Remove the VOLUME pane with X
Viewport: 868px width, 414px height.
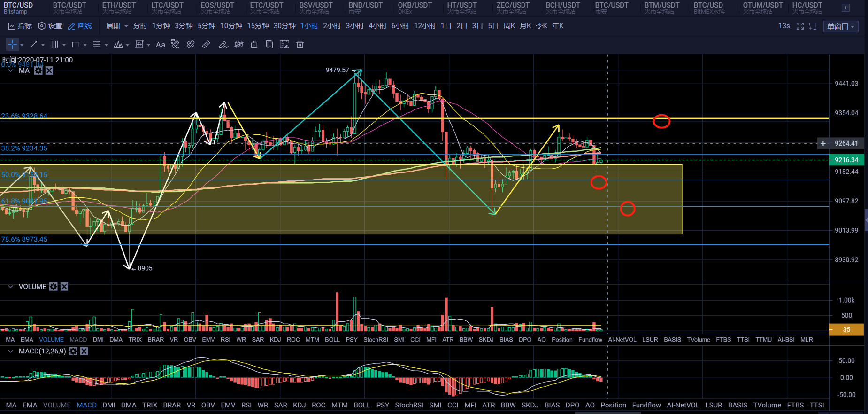64,287
